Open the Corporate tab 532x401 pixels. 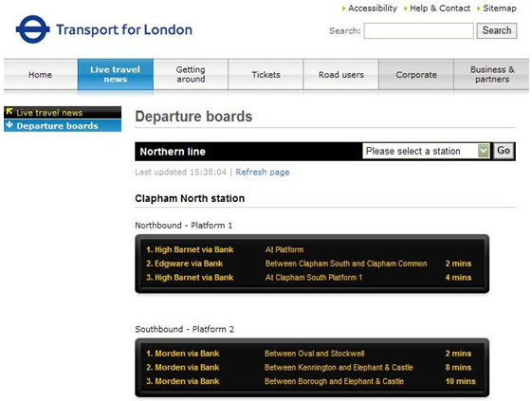coord(416,74)
